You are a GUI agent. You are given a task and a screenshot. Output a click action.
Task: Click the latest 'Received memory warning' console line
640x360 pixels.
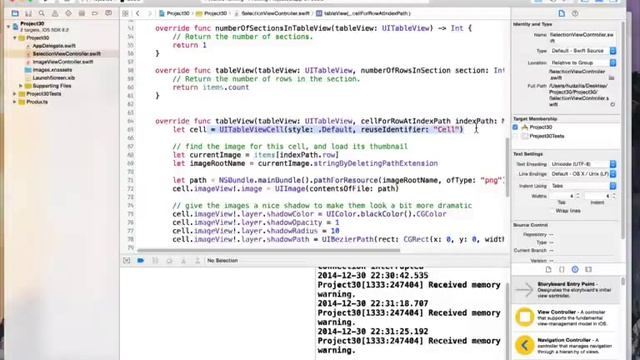tap(409, 345)
